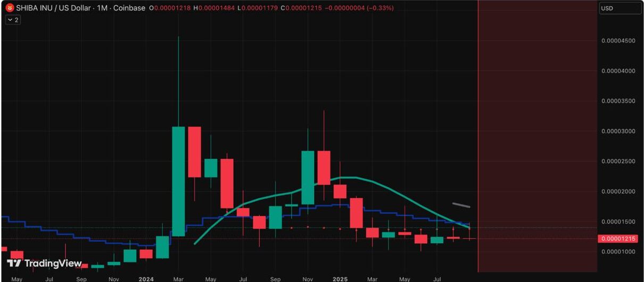Click the Mar label next to 2024 on the time axis
The height and width of the screenshot is (282, 644).
(179, 279)
